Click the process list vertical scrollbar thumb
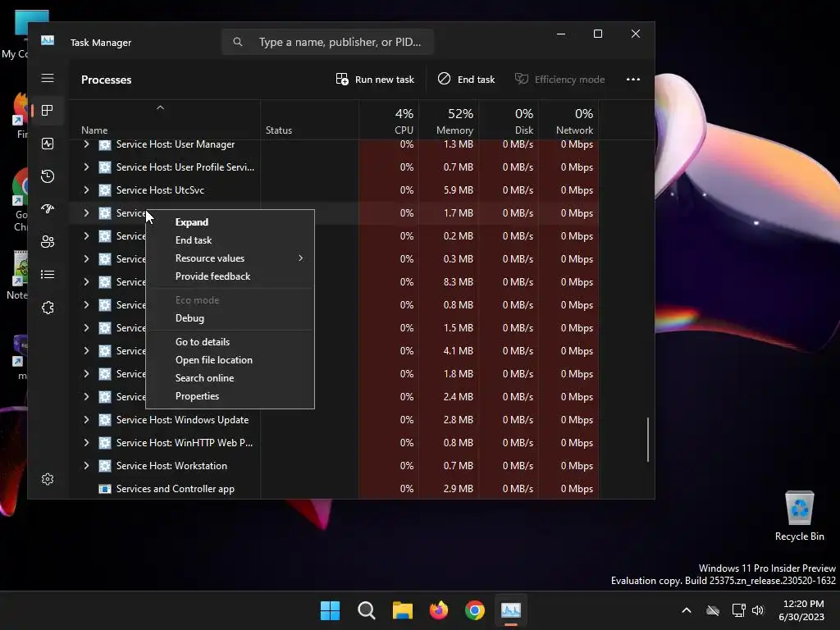This screenshot has width=840, height=630. (648, 440)
